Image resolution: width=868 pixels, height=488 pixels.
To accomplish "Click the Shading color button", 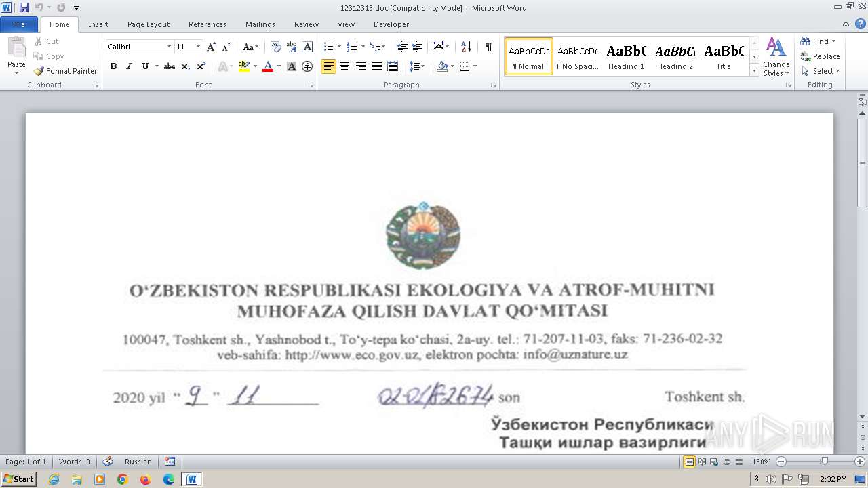I will tap(442, 66).
